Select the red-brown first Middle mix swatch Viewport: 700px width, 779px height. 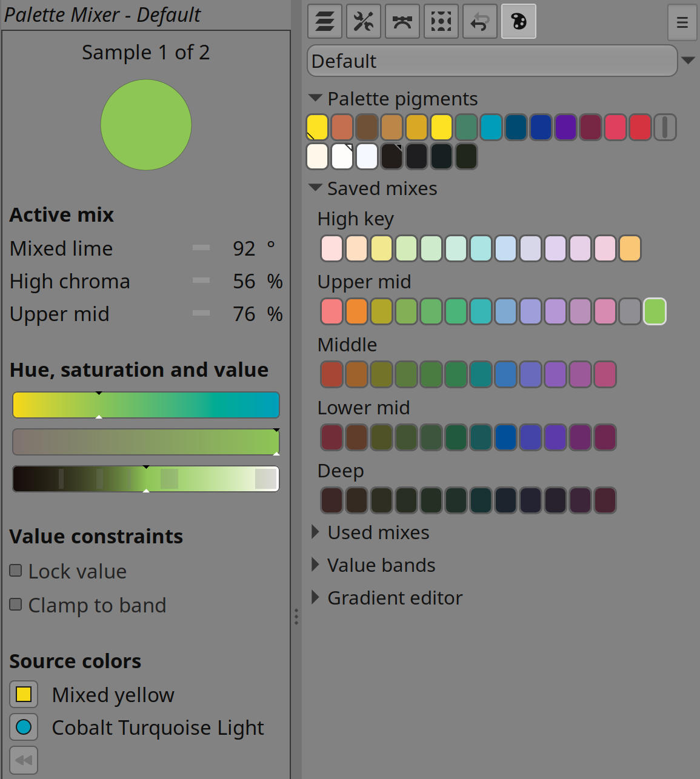coord(332,374)
